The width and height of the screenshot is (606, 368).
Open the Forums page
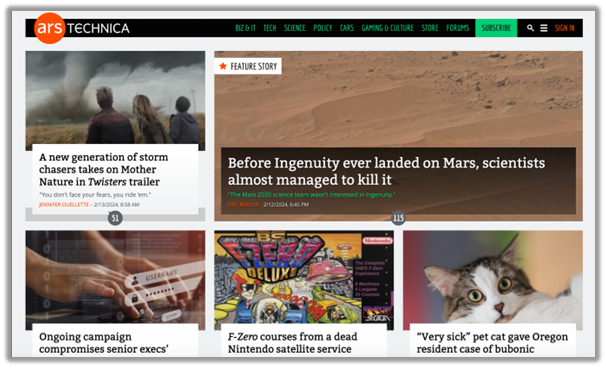[458, 28]
